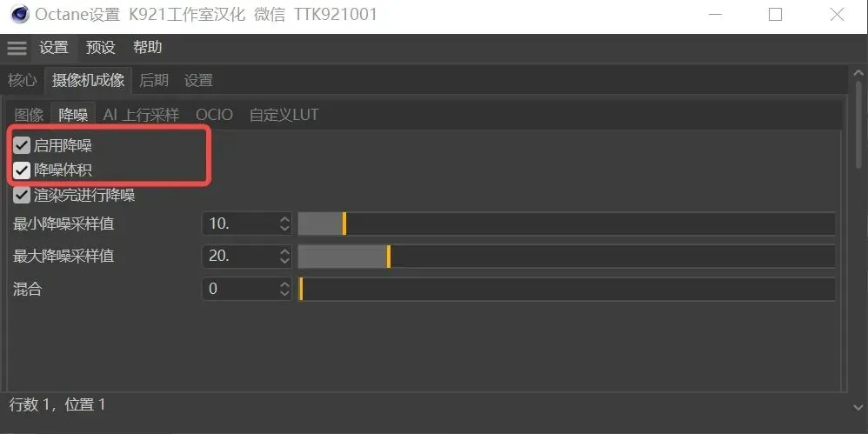Open the AI 上行采样 sub-tab
This screenshot has height=434, width=868.
coord(141,115)
